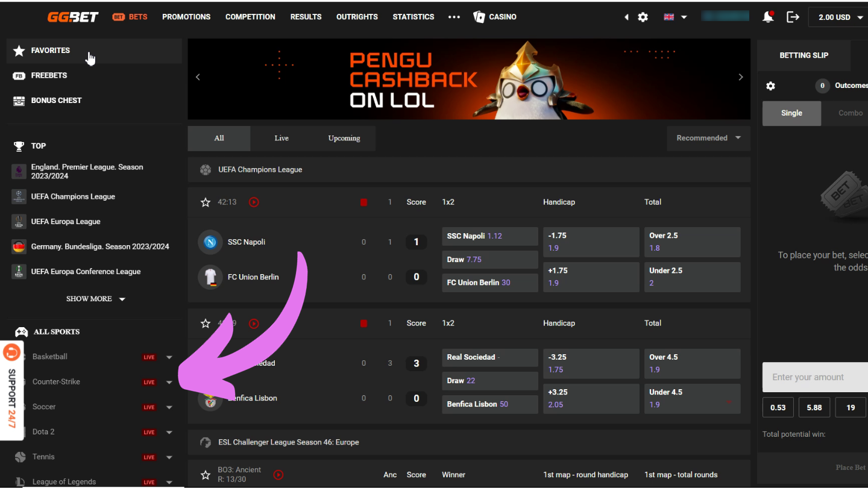Screen dimensions: 868x488
Task: Favorite the ESL Challenger BO3 match
Action: (206, 475)
